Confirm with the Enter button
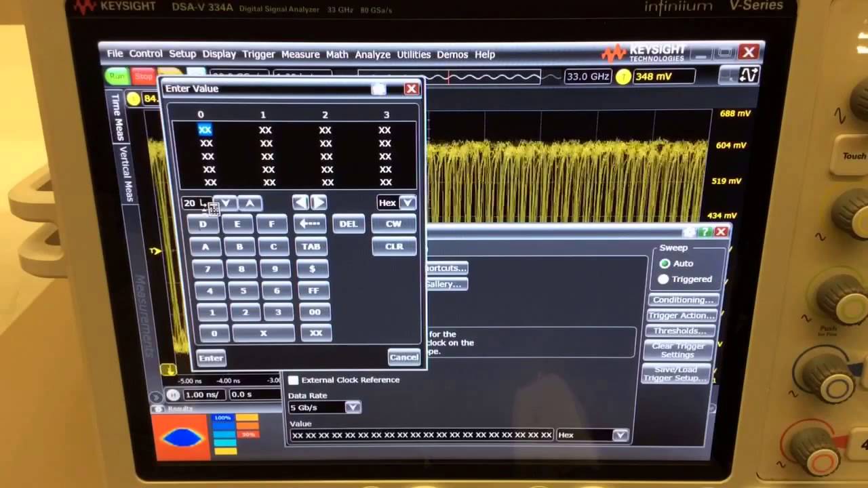Screen dimensions: 868x488 [211, 358]
